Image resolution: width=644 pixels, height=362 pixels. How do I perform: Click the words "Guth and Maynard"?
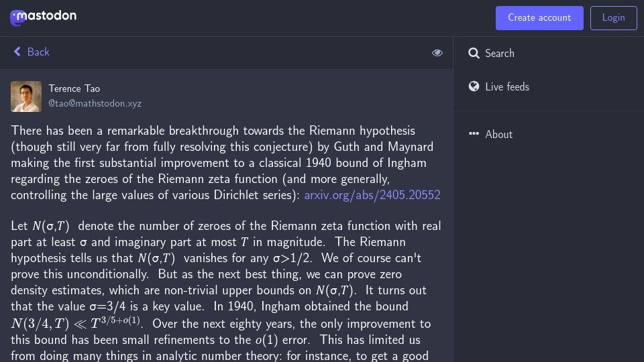384,147
